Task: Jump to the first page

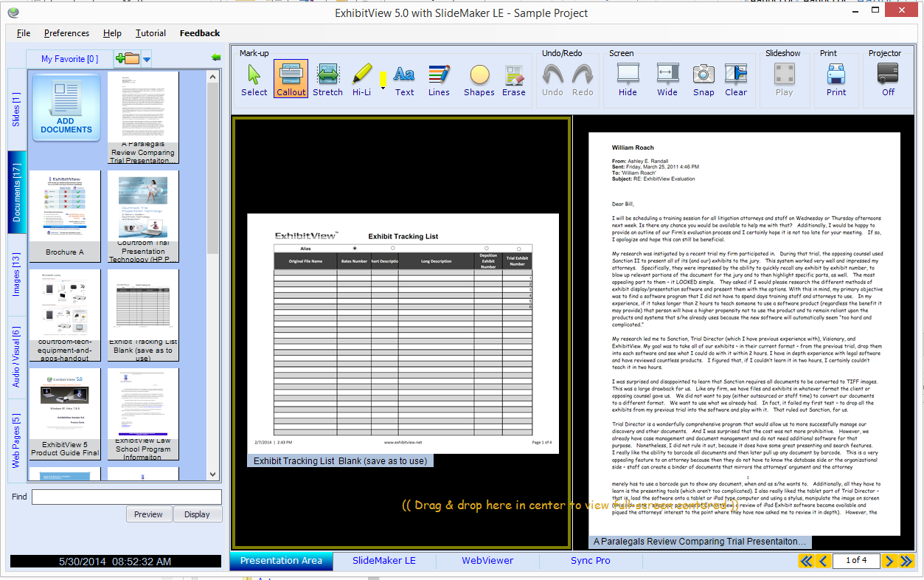Action: [x=806, y=561]
